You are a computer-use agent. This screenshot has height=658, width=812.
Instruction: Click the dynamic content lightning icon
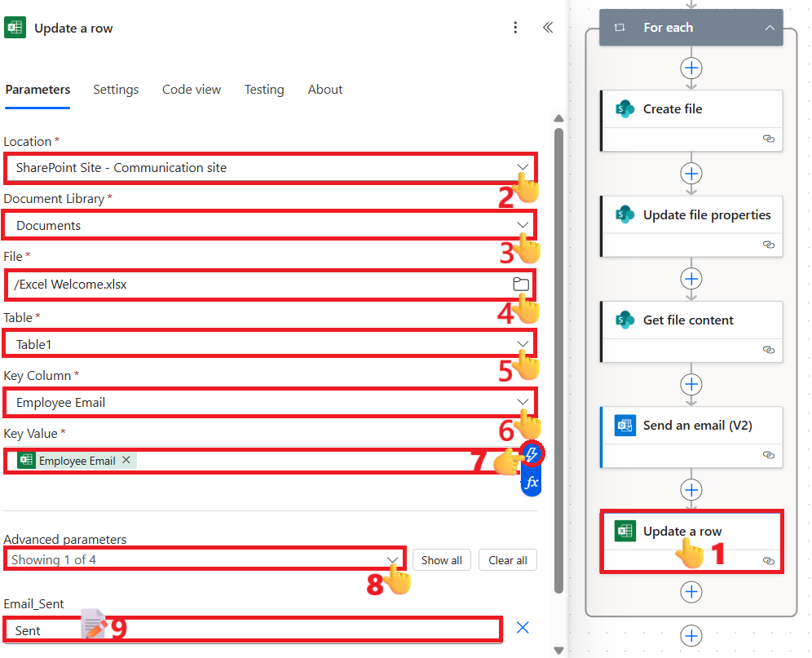tap(532, 454)
